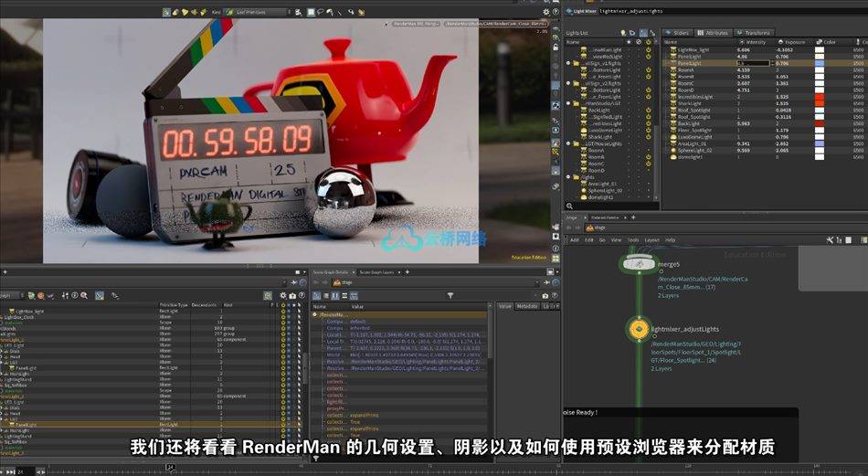The width and height of the screenshot is (868, 476).
Task: Collapse the _vilSign_v1/lights group
Action: tap(568, 63)
